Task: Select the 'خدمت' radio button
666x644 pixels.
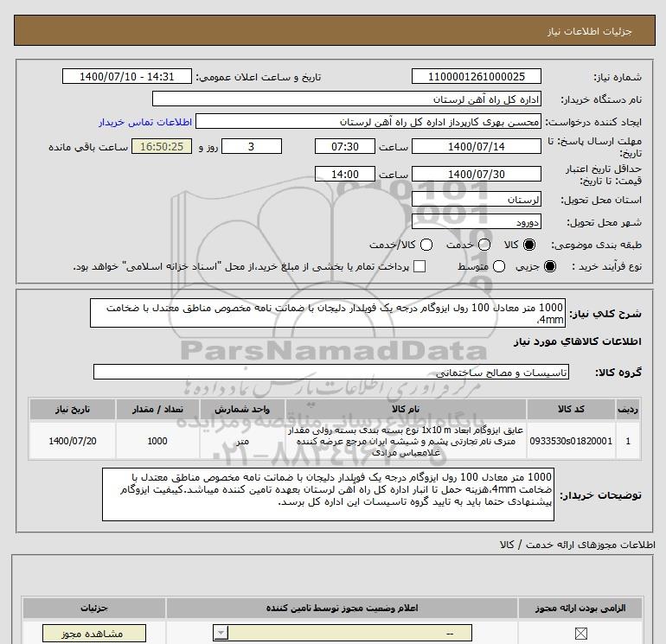Action: coord(484,245)
